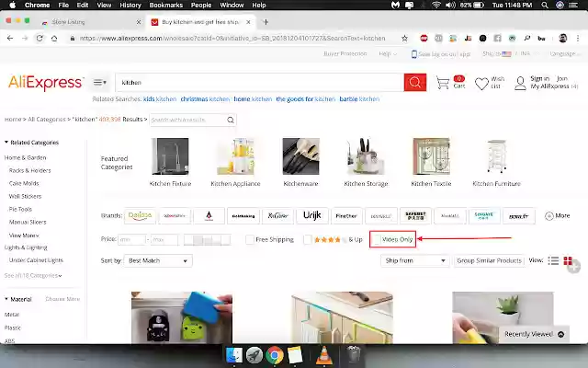Click the Chrome profile avatar

(x=562, y=39)
